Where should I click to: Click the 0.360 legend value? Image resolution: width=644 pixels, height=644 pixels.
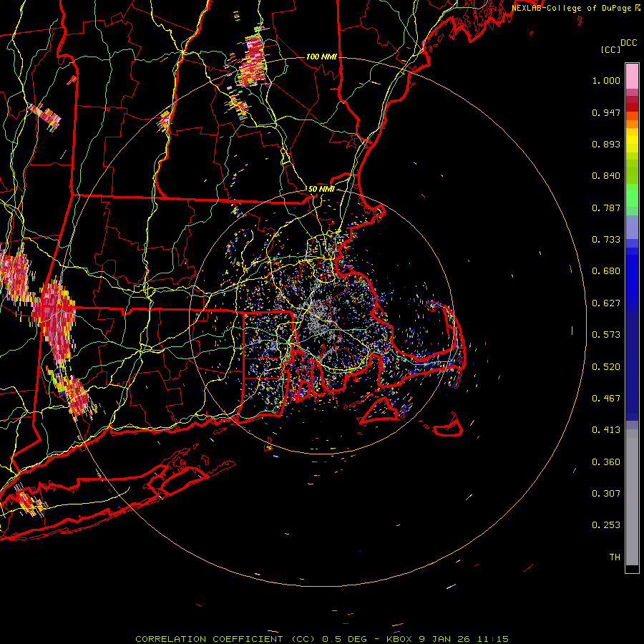[606, 462]
